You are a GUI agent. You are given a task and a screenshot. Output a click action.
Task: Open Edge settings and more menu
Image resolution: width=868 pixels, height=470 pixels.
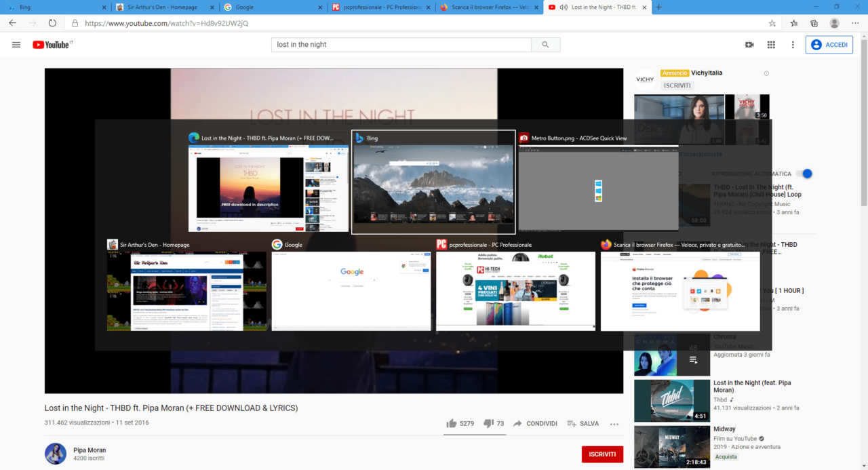854,23
